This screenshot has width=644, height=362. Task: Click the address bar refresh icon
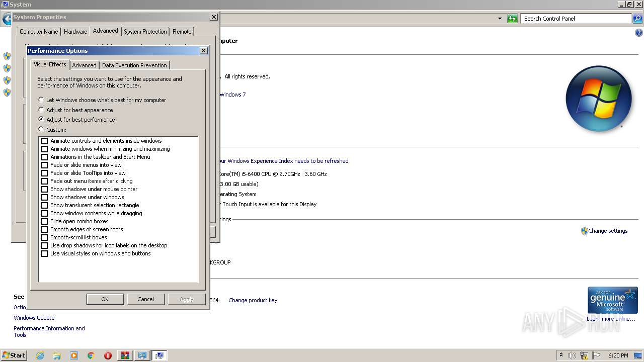512,19
